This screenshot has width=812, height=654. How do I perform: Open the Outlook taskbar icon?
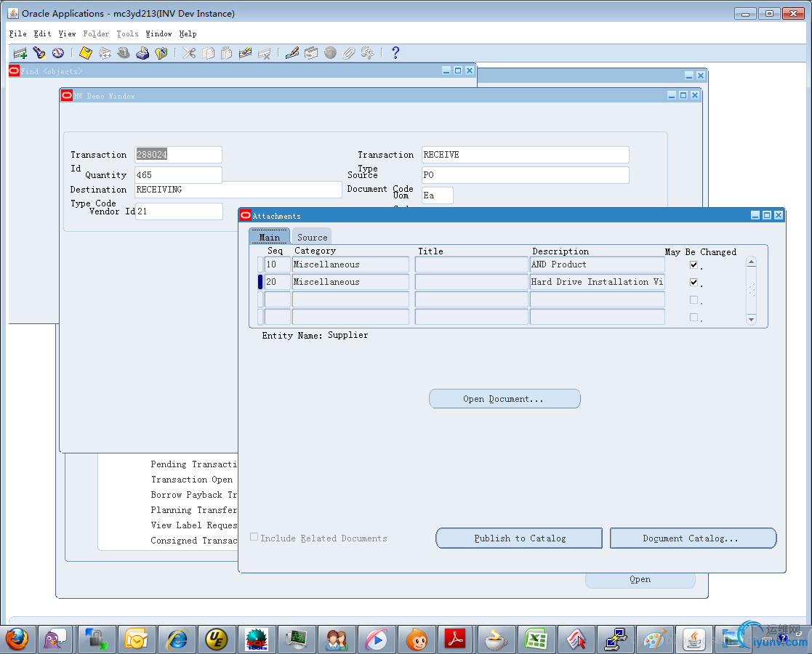136,639
